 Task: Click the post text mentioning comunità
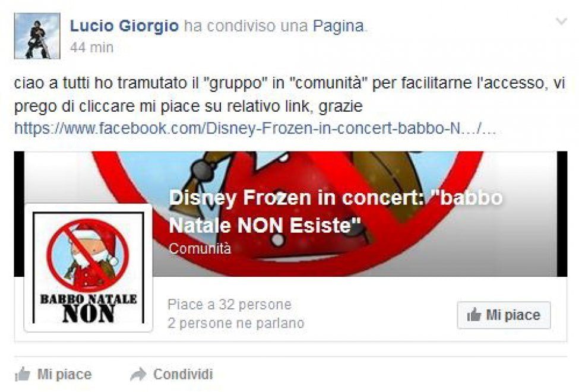290,94
